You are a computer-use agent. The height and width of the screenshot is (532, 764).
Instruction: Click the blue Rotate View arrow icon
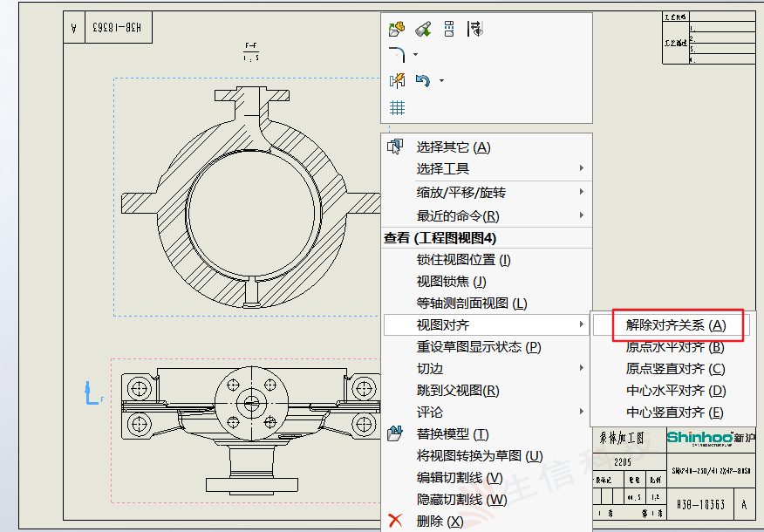pyautogui.click(x=423, y=80)
